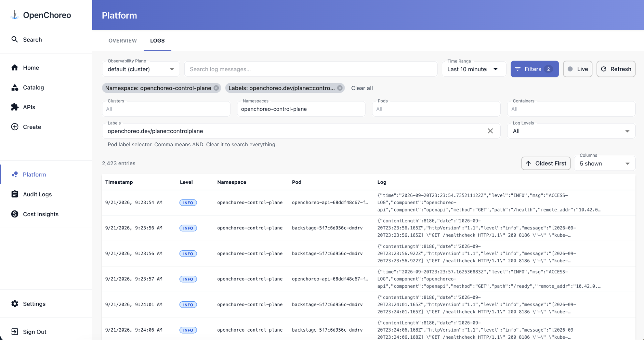Screen dimensions: 644x340
Task: Toggle Live log streaming
Action: point(578,69)
